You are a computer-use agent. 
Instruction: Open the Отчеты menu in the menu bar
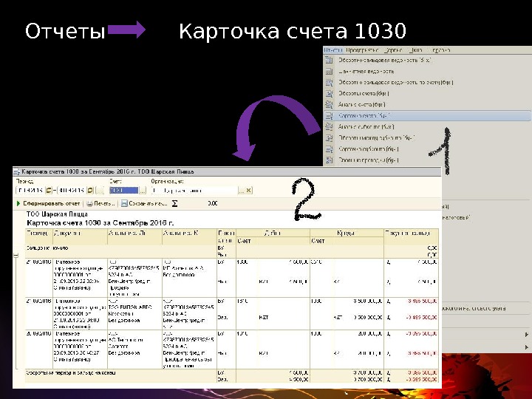point(332,50)
